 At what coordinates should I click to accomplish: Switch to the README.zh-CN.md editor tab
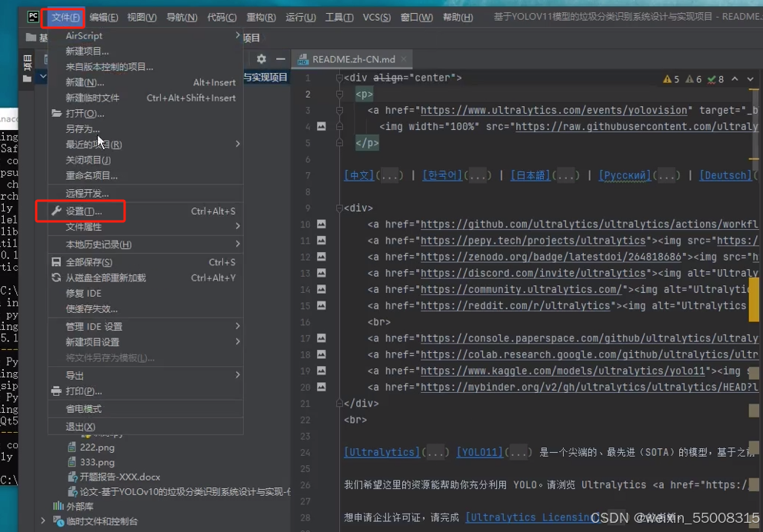pyautogui.click(x=353, y=59)
